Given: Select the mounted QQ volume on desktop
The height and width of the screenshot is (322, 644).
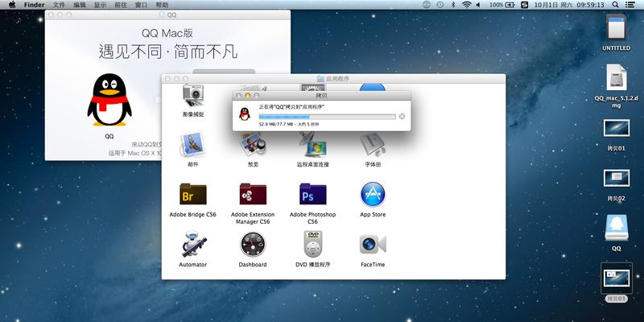Looking at the screenshot, I should (617, 228).
